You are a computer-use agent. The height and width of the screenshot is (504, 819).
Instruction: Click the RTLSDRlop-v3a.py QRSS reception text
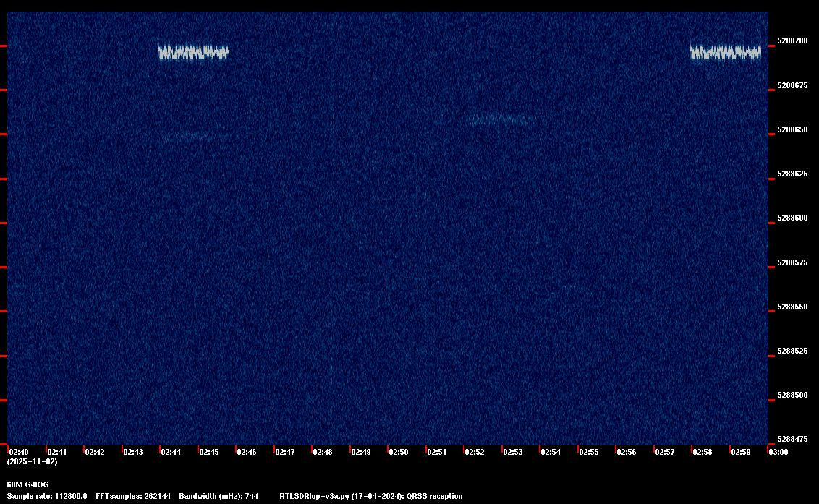pyautogui.click(x=371, y=496)
